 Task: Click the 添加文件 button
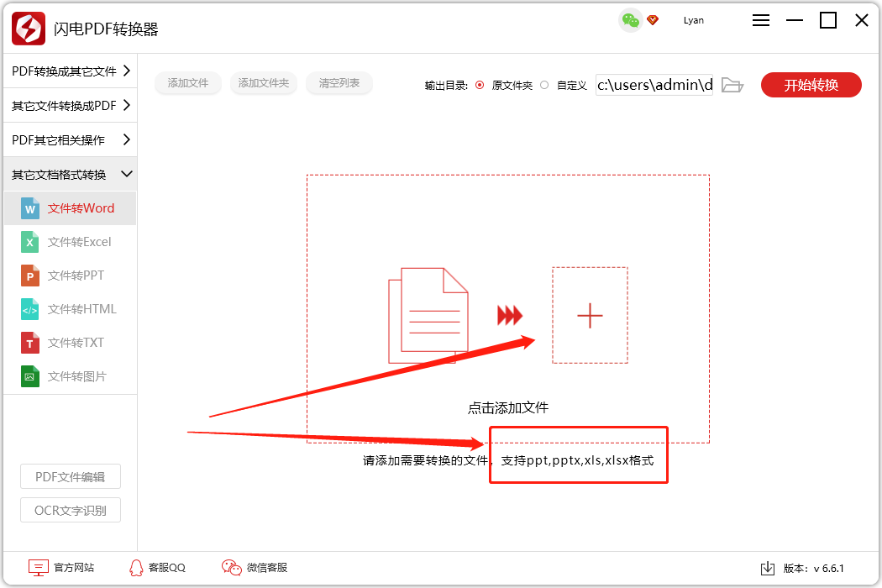[188, 83]
